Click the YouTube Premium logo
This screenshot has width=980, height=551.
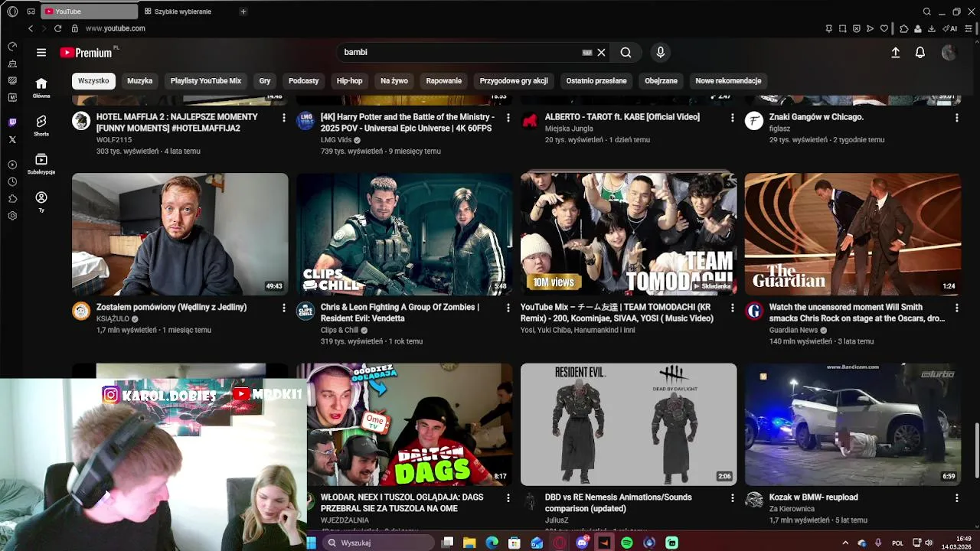pyautogui.click(x=86, y=53)
